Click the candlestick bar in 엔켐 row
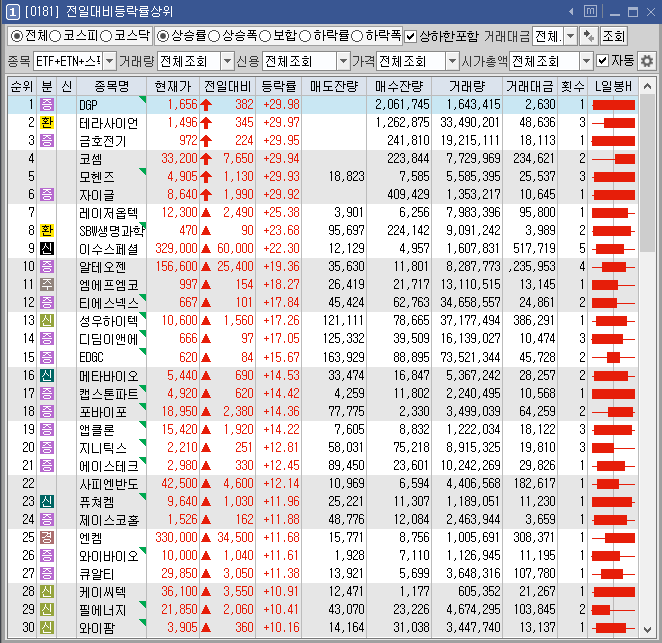This screenshot has height=643, width=662. (613, 537)
